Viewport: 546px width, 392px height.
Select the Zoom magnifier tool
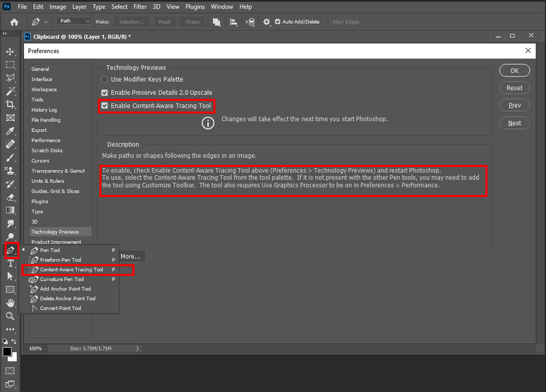pos(10,316)
